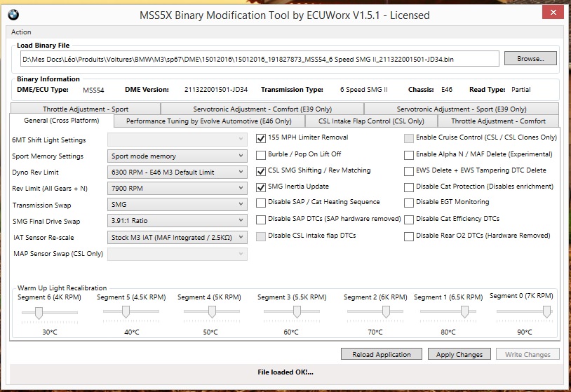Image resolution: width=571 pixels, height=392 pixels.
Task: Switch to CSL Intake Flap Control tab
Action: (371, 121)
